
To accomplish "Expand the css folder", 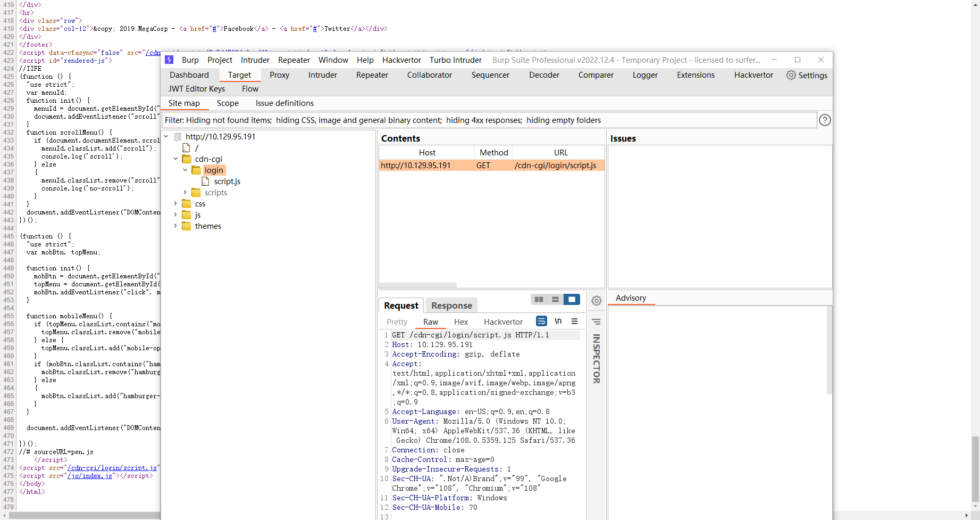I will [175, 203].
